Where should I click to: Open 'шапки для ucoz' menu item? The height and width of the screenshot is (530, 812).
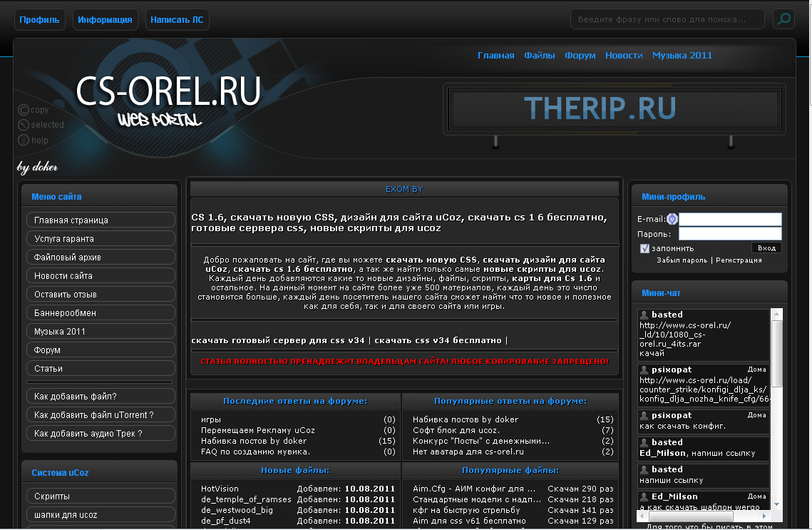point(101,515)
